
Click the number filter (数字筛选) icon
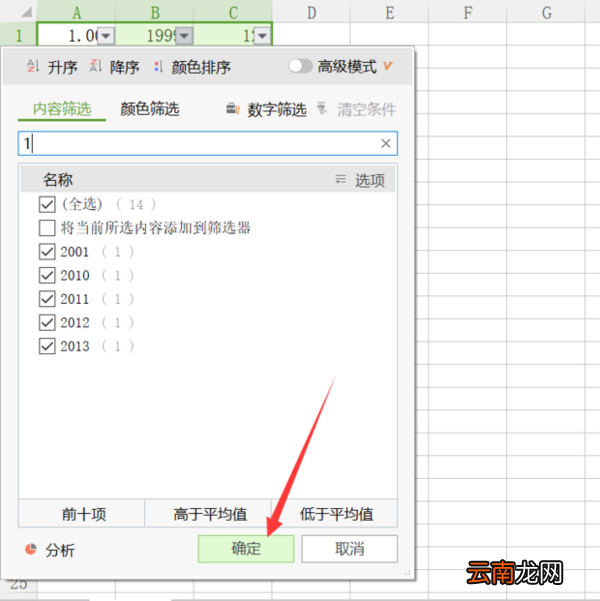(233, 109)
